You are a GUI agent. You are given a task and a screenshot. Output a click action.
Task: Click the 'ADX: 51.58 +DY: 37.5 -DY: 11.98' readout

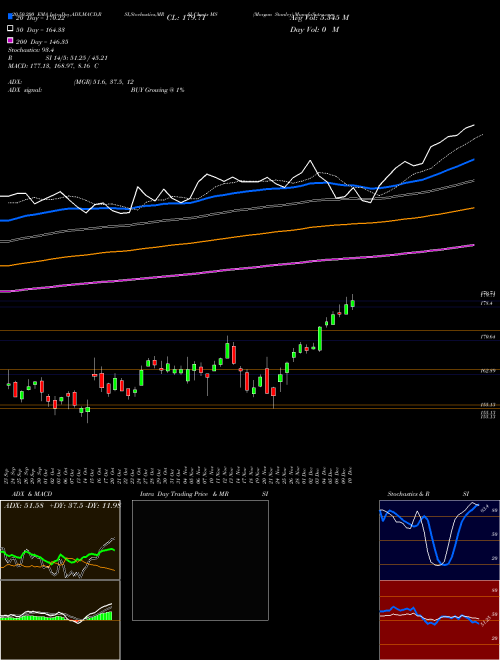click(62, 505)
